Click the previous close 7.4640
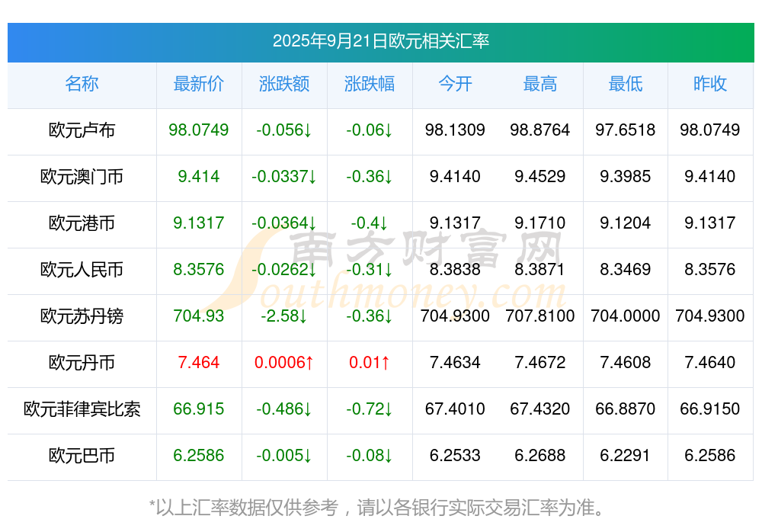The image size is (762, 532). point(710,363)
